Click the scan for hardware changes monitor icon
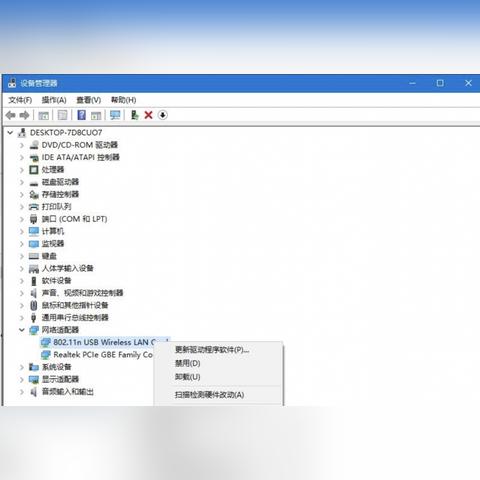This screenshot has width=480, height=480. tap(115, 115)
